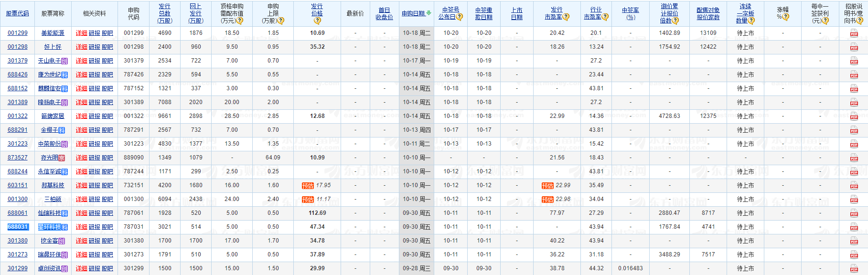Open the prospectus PDF for 金橙子
This screenshot has width=868, height=275.
pyautogui.click(x=854, y=130)
